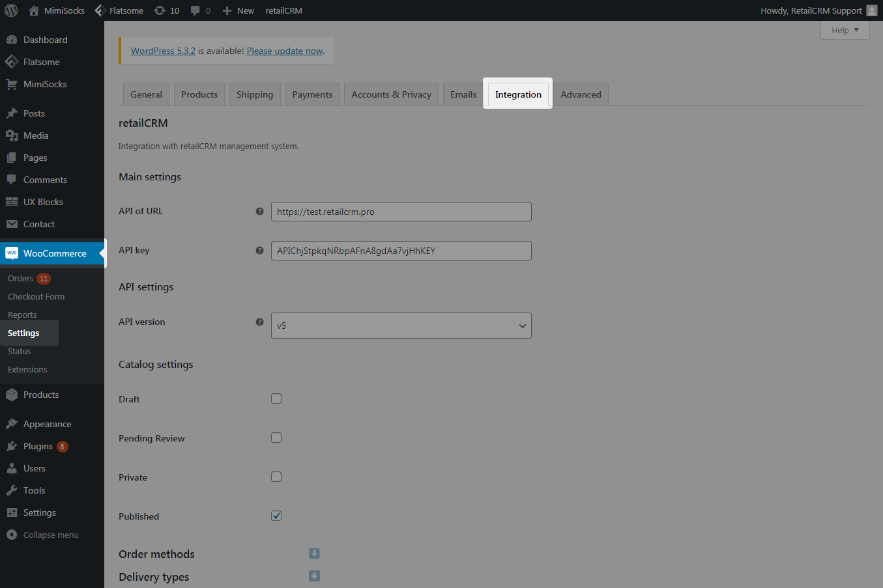Open Dashboard icon in sidebar
883x588 pixels.
pos(12,40)
